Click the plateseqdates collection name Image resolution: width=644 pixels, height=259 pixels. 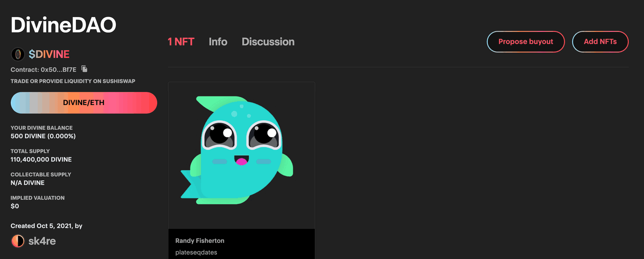click(x=196, y=252)
